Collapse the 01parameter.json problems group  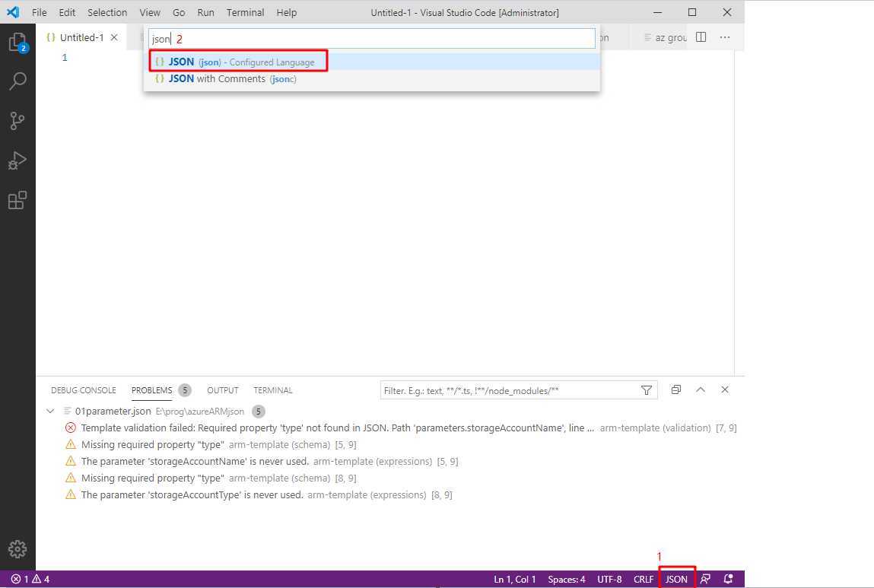point(50,412)
